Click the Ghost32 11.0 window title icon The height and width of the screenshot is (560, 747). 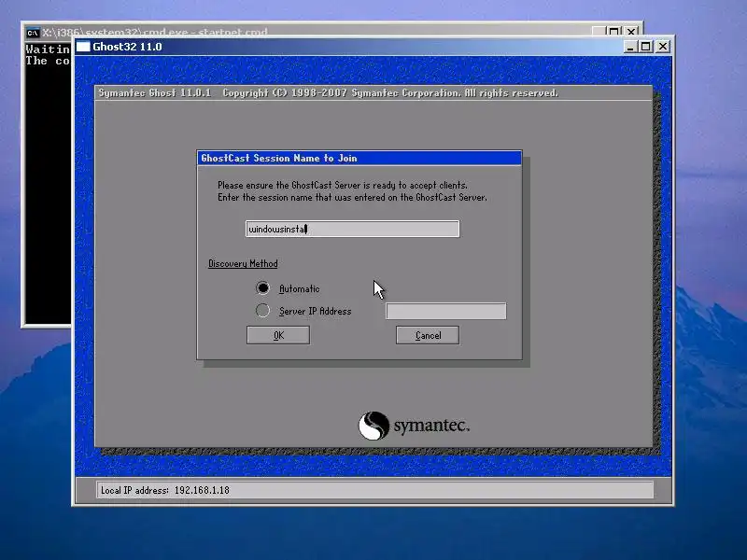pyautogui.click(x=83, y=47)
